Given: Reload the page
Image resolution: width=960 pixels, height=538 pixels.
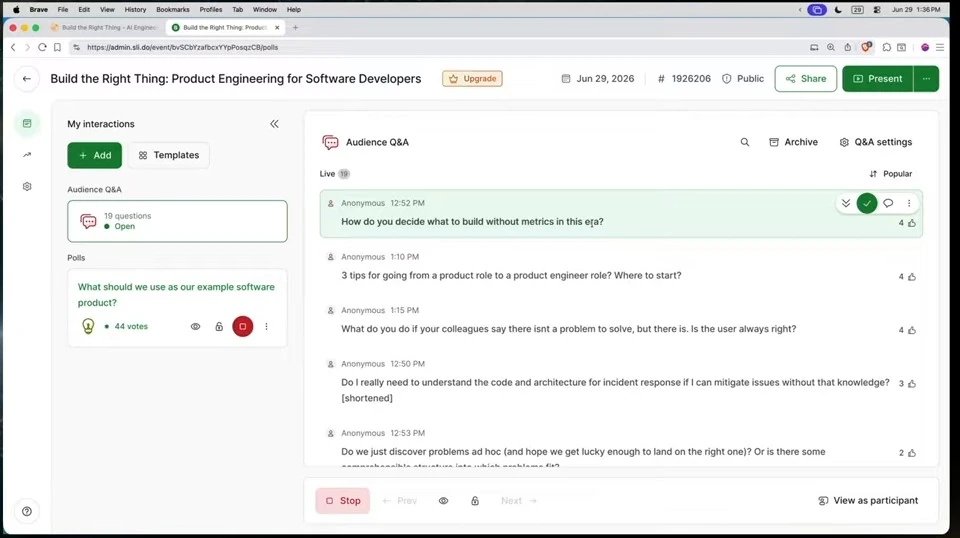Looking at the screenshot, I should 42,47.
